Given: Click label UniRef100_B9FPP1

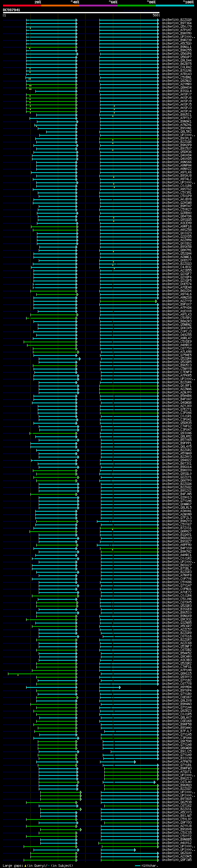Looking at the screenshot, I should (x=177, y=443).
